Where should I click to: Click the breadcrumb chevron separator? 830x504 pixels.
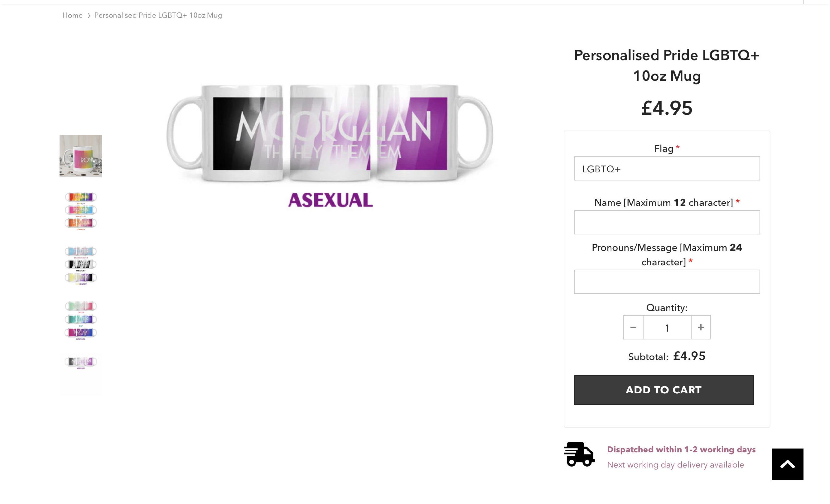[89, 16]
